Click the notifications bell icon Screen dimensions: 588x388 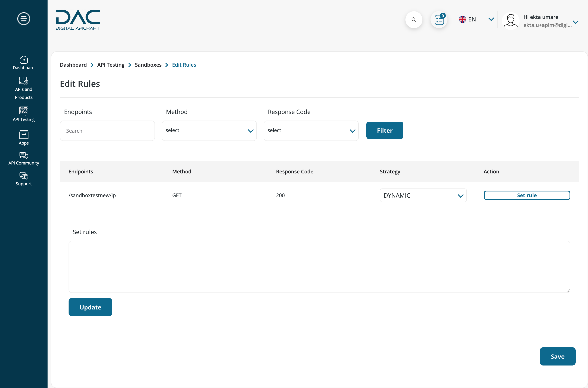440,20
